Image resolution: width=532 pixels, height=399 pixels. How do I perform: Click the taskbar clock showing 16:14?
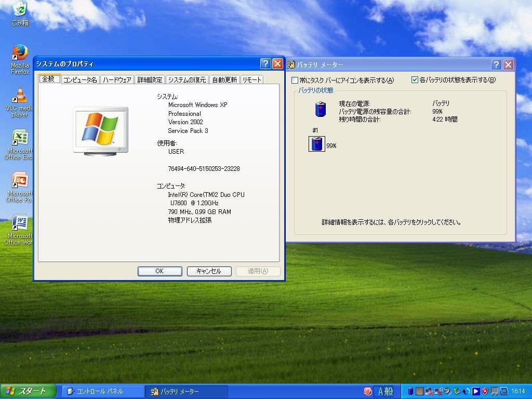click(518, 391)
